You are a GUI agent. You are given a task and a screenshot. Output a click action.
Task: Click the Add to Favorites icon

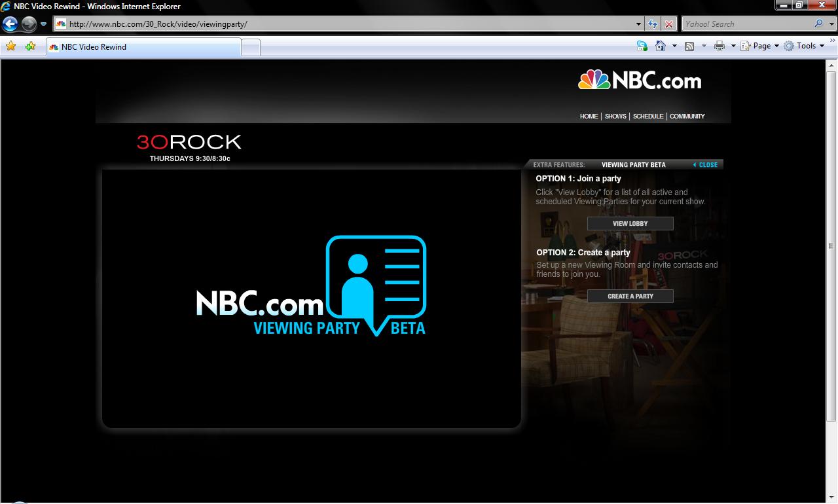point(30,46)
